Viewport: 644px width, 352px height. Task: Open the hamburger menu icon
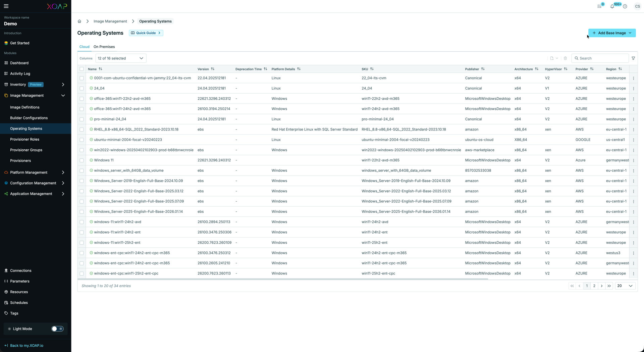pos(6,6)
